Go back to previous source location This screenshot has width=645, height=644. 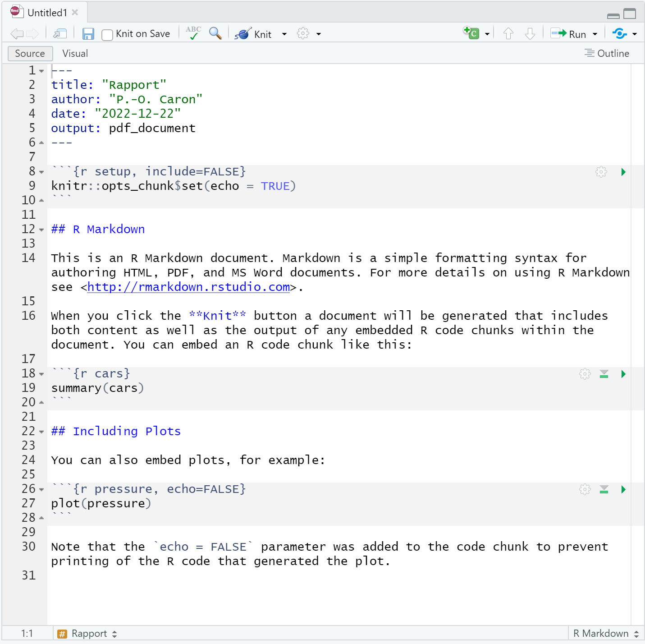[x=17, y=34]
